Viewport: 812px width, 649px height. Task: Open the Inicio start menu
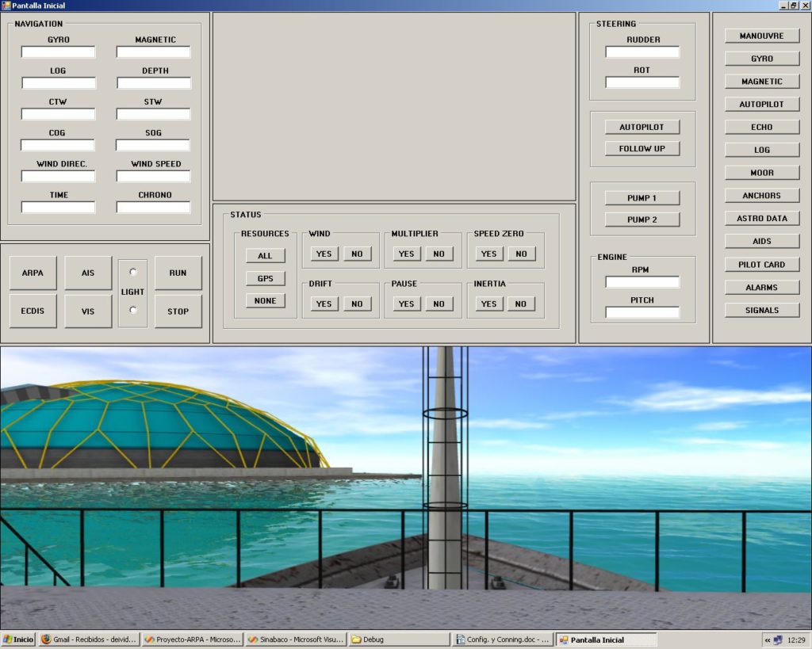click(x=18, y=639)
